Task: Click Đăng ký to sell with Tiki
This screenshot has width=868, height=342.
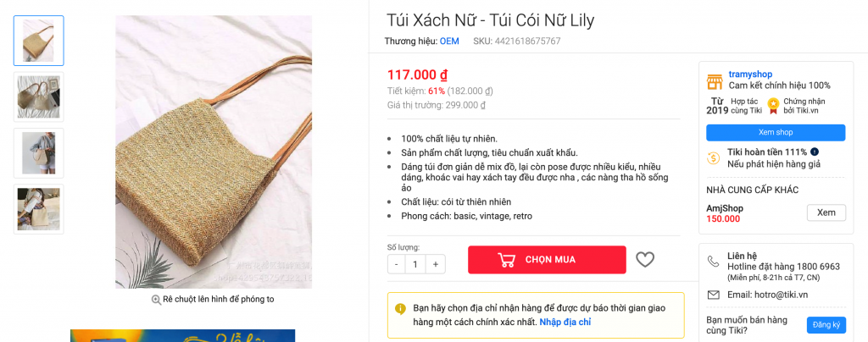Action: click(x=826, y=325)
